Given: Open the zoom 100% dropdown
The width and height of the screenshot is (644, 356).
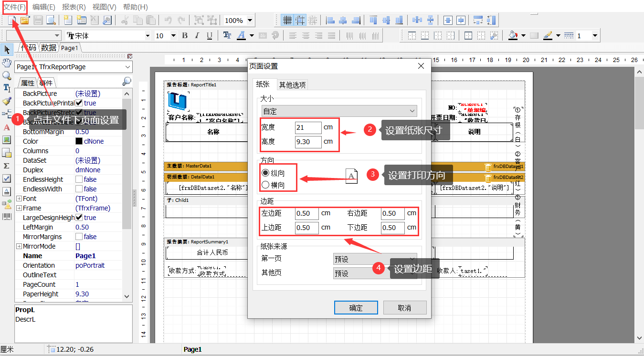Looking at the screenshot, I should (x=250, y=21).
